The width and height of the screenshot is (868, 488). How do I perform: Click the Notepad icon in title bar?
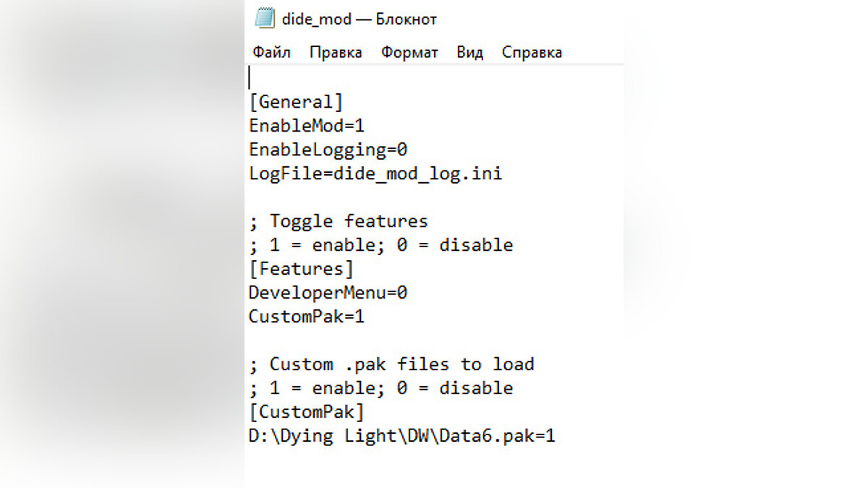click(x=265, y=19)
